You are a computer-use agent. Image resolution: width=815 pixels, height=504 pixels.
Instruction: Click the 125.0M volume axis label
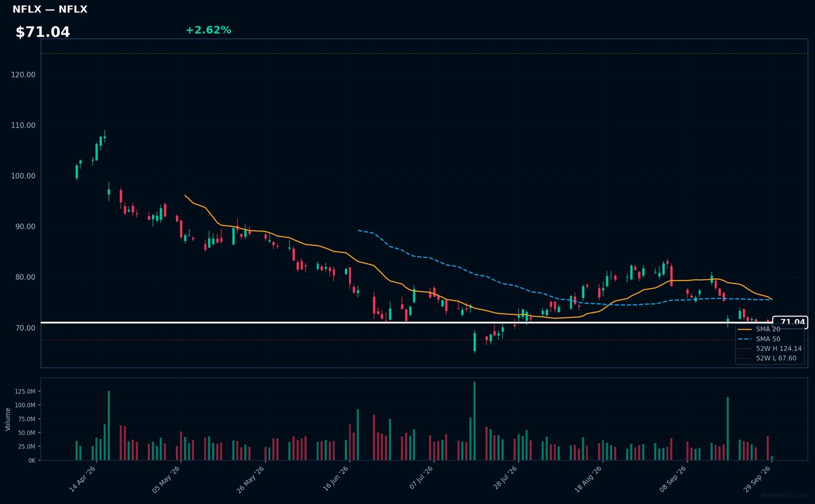click(24, 391)
